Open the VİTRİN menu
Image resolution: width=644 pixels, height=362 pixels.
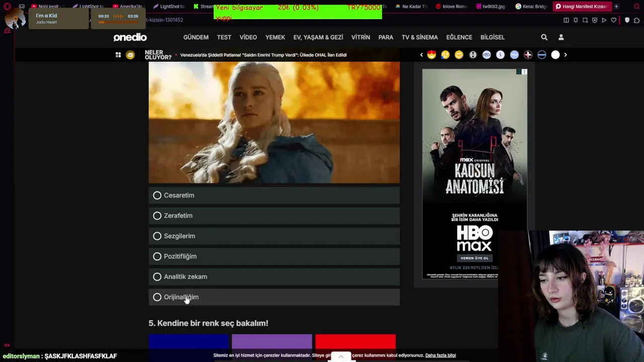pyautogui.click(x=361, y=37)
